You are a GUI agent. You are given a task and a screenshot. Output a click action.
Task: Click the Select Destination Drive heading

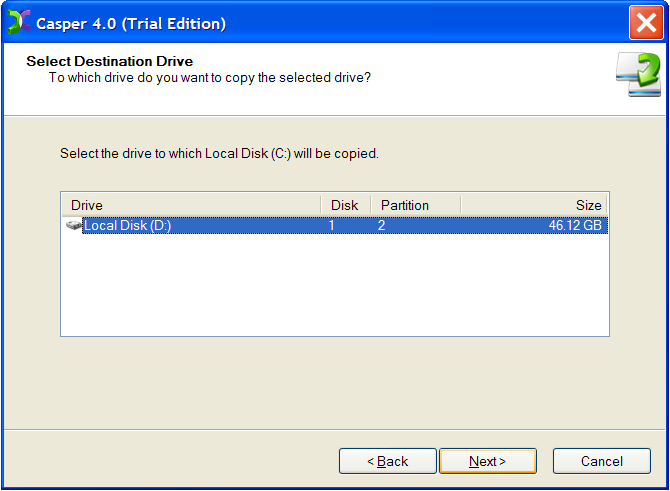[x=109, y=61]
